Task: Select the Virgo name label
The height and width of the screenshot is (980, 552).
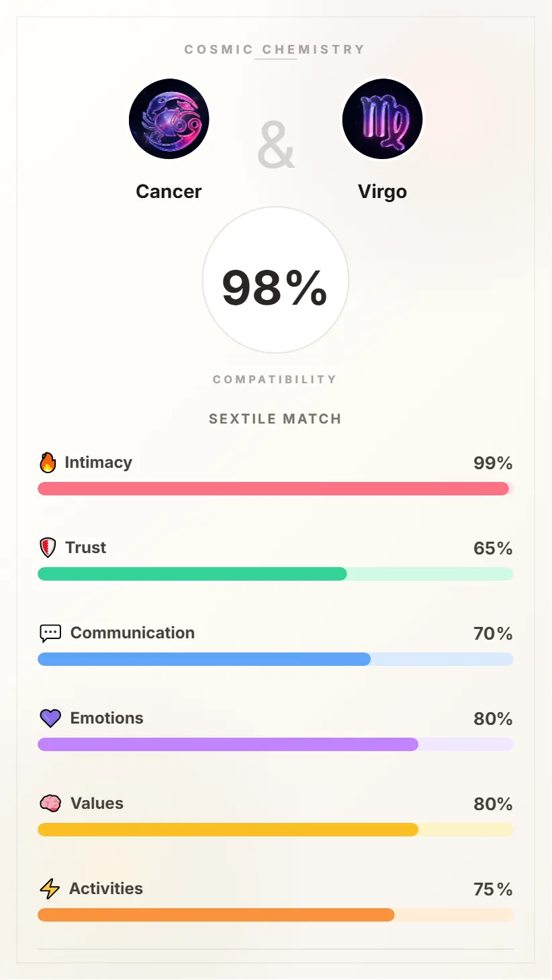Action: (x=382, y=191)
